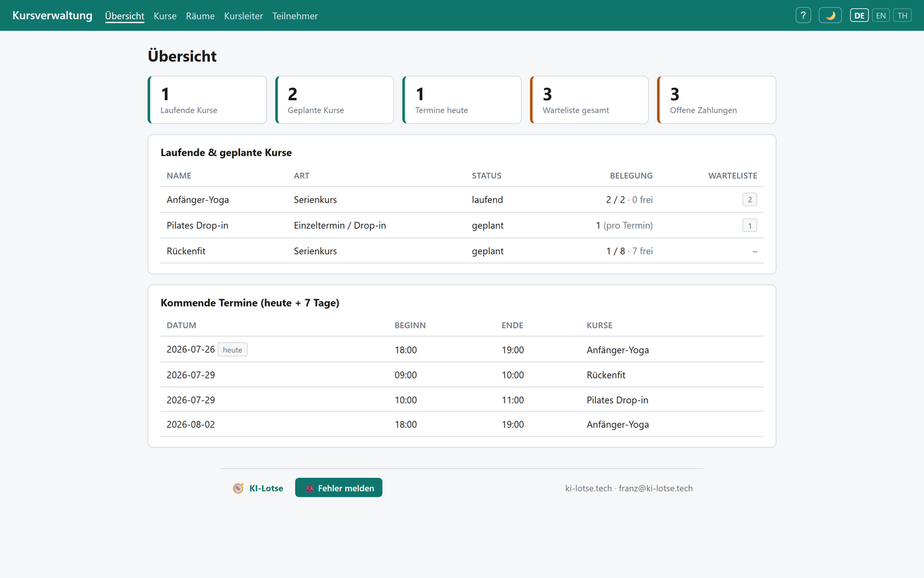Click the Kursverwaltung app title
This screenshot has height=578, width=924.
tap(52, 15)
